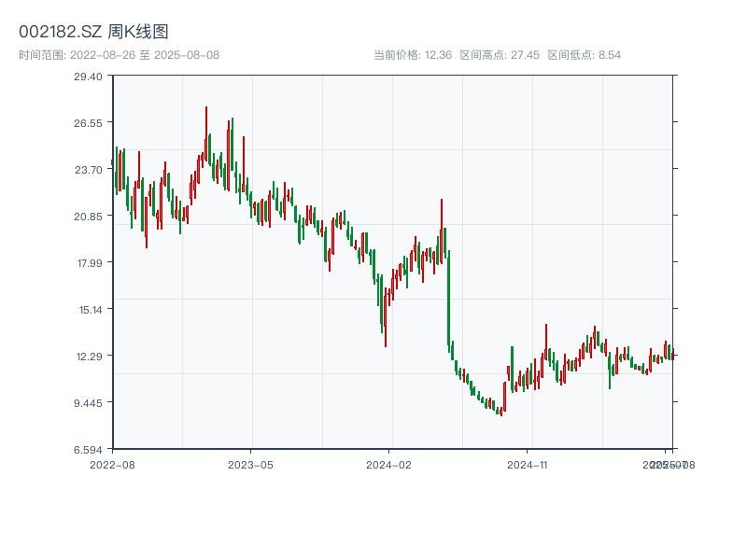Click the 时间范围 date range text
The width and height of the screenshot is (747, 560).
tap(119, 55)
